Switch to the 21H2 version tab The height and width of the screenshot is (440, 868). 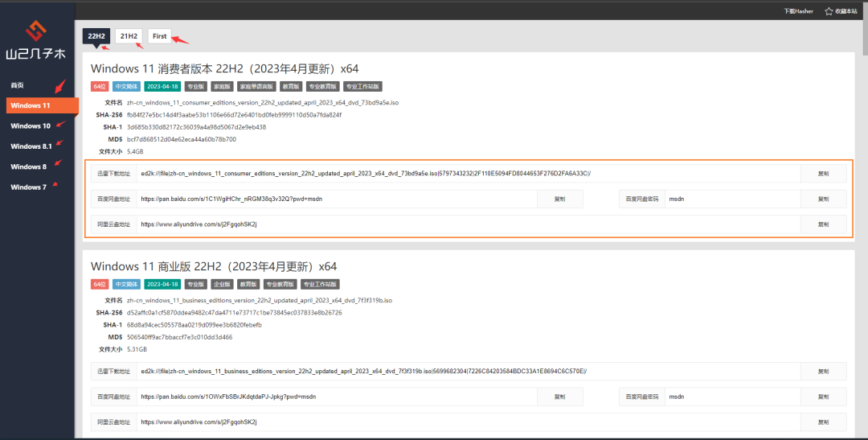[x=129, y=36]
